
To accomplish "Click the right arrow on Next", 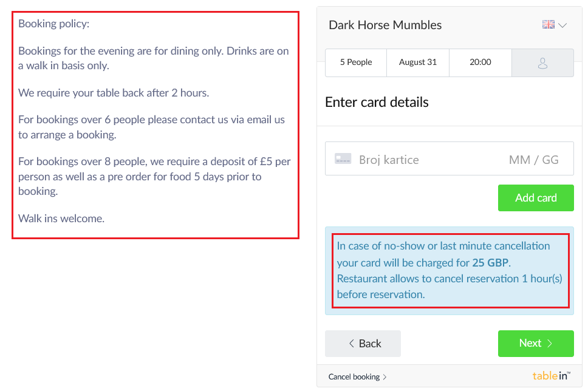I will click(550, 344).
